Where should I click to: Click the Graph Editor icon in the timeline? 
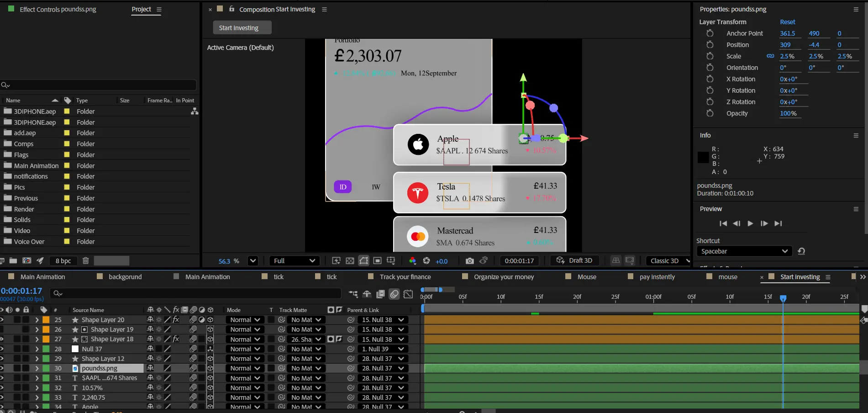point(408,294)
